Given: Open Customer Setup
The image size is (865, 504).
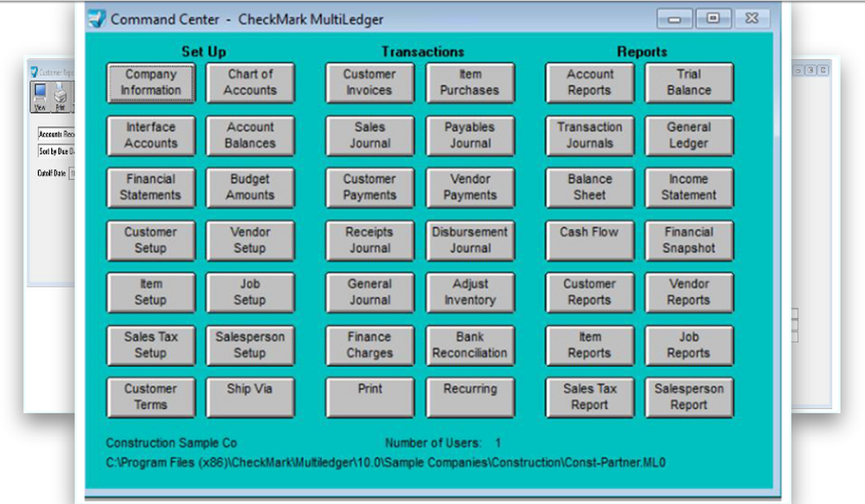Looking at the screenshot, I should [x=151, y=240].
